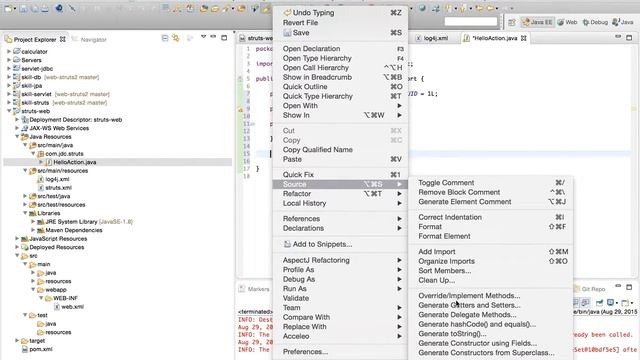Image resolution: width=640 pixels, height=360 pixels.
Task: Collapse the Java Resources node
Action: pos(17,136)
